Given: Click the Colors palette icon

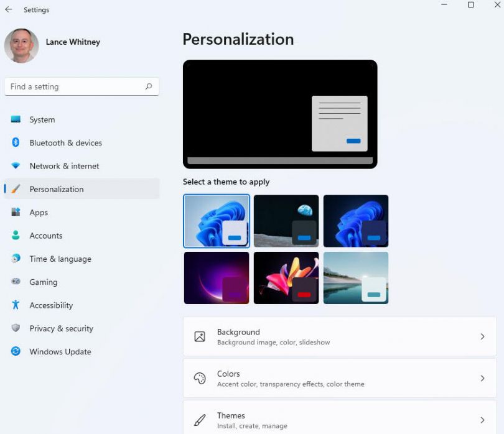Looking at the screenshot, I should click(x=200, y=378).
